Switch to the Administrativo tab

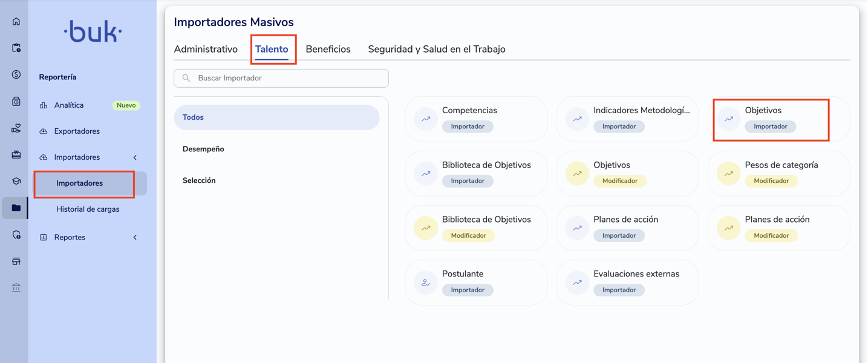tap(206, 49)
